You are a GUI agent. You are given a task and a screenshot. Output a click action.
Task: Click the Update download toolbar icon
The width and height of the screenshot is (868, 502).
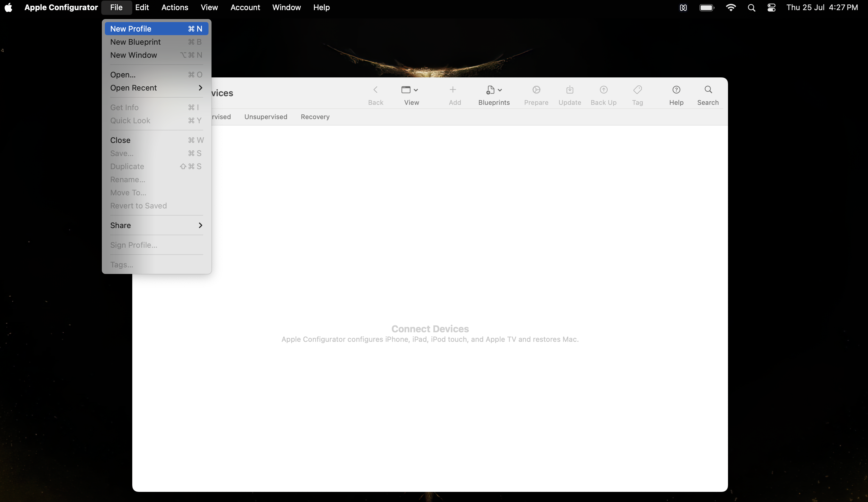pyautogui.click(x=570, y=90)
